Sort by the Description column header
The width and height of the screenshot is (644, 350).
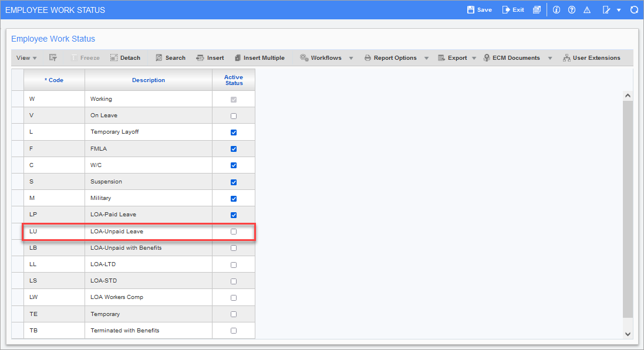(149, 80)
